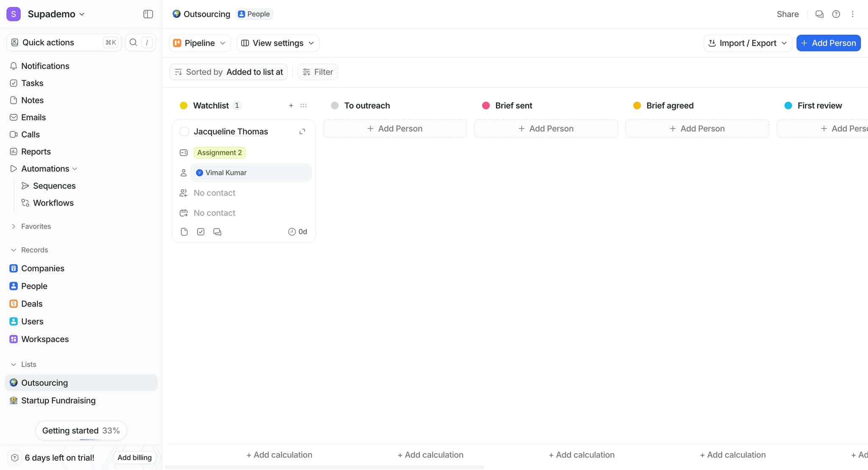The image size is (868, 470).
Task: Click the notes icon on card
Action: tap(184, 232)
